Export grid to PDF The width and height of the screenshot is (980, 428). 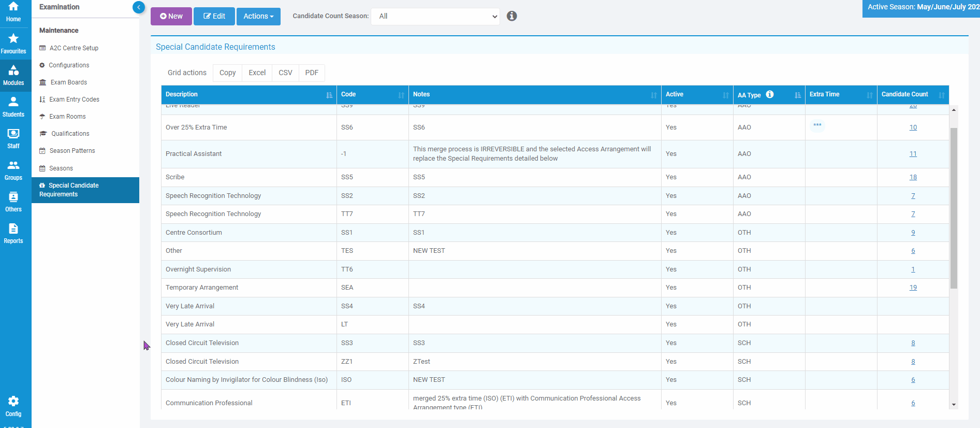312,73
